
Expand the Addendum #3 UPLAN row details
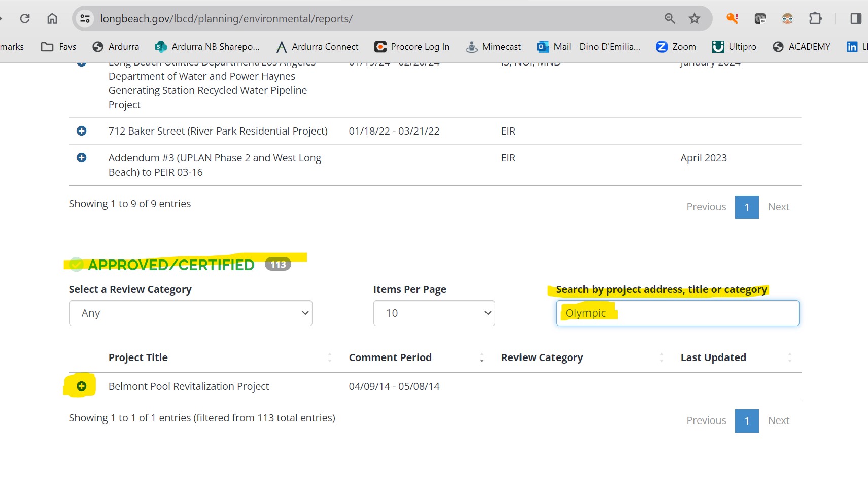[81, 158]
